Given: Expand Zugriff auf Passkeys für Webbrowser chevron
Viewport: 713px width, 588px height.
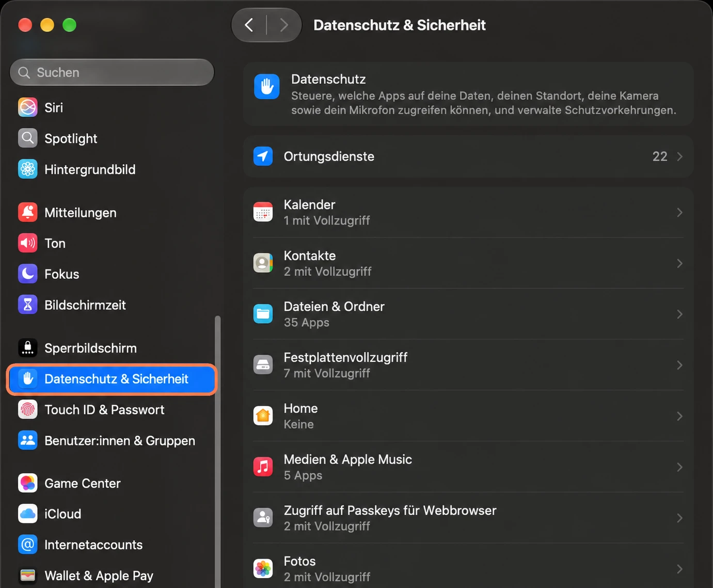Looking at the screenshot, I should click(679, 518).
